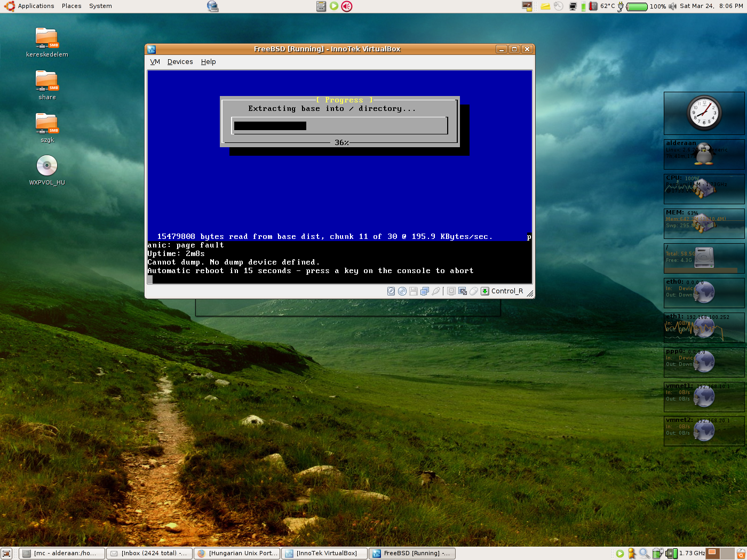Click the network adapters status icon
The image size is (747, 560).
[x=425, y=291]
